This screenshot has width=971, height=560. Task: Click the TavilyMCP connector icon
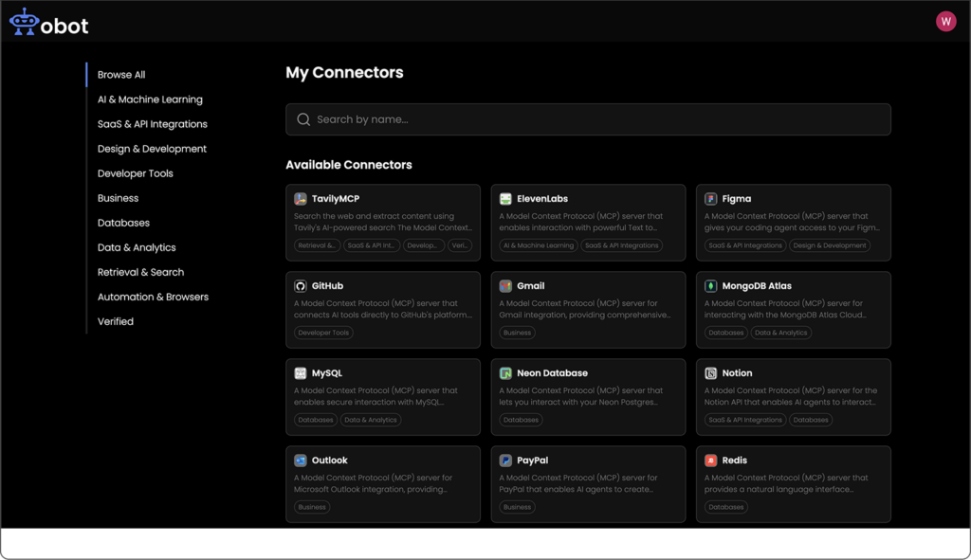pyautogui.click(x=301, y=199)
